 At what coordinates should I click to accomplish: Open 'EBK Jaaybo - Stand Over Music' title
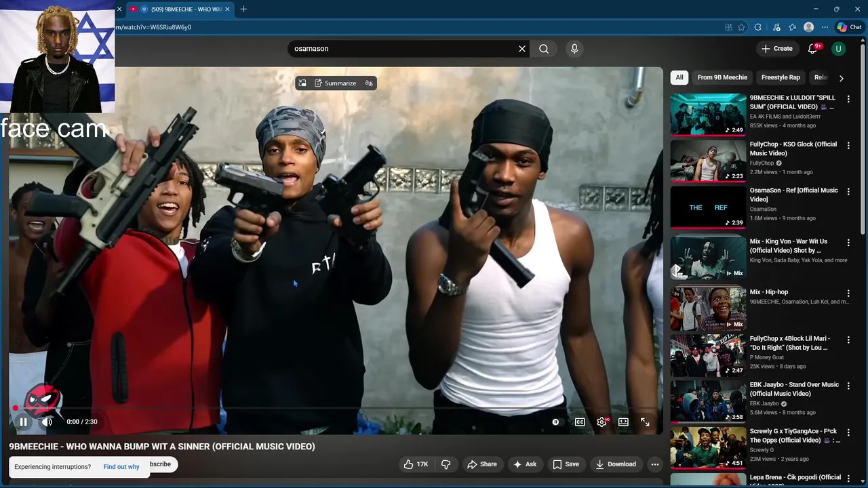pos(794,389)
